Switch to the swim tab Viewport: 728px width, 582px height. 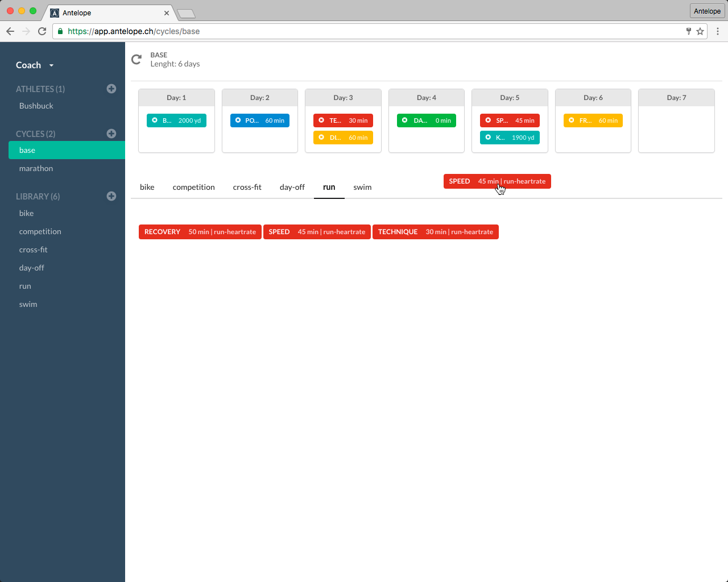362,187
